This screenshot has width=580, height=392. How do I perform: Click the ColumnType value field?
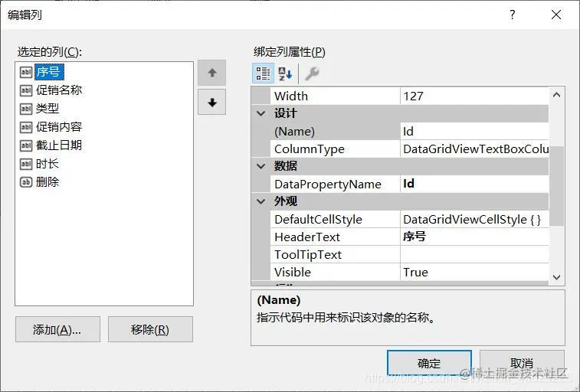474,149
